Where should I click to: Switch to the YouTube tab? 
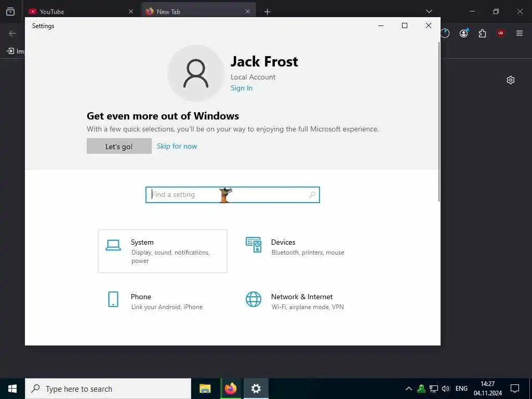click(82, 11)
